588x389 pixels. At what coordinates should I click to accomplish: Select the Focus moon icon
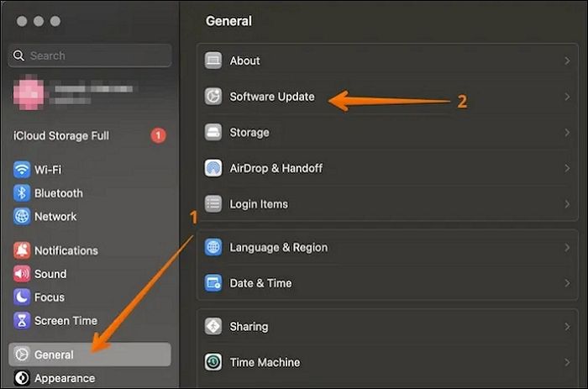pyautogui.click(x=22, y=297)
